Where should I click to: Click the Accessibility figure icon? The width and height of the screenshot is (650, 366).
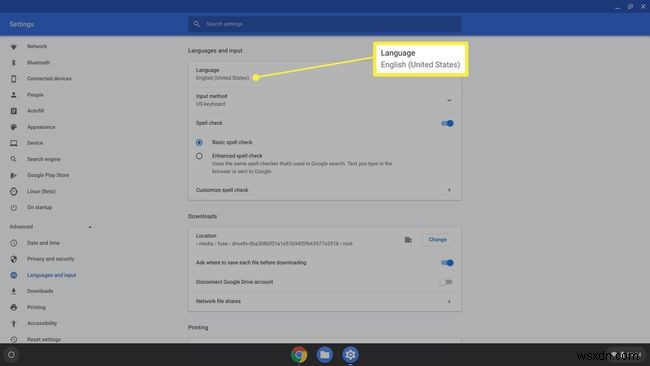click(x=14, y=323)
